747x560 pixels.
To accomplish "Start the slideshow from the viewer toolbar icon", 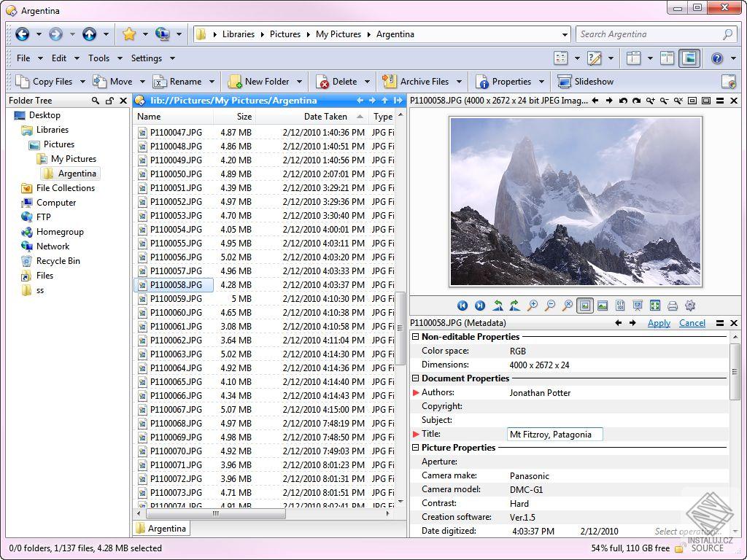I will (638, 306).
